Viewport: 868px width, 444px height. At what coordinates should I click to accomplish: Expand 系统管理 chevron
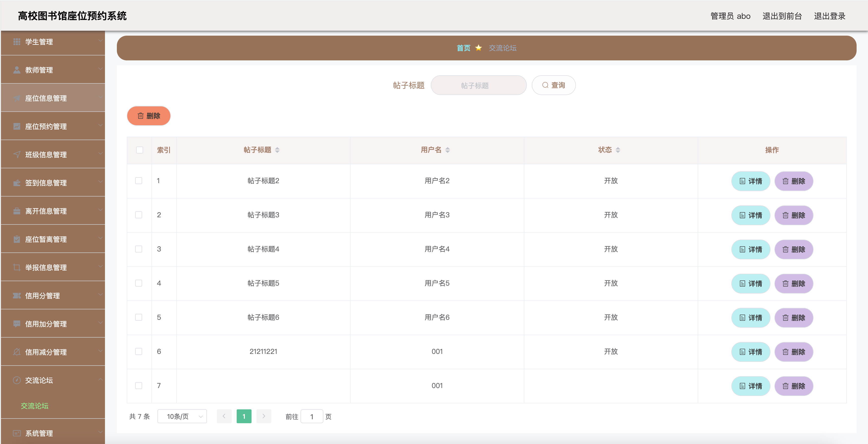[100, 432]
